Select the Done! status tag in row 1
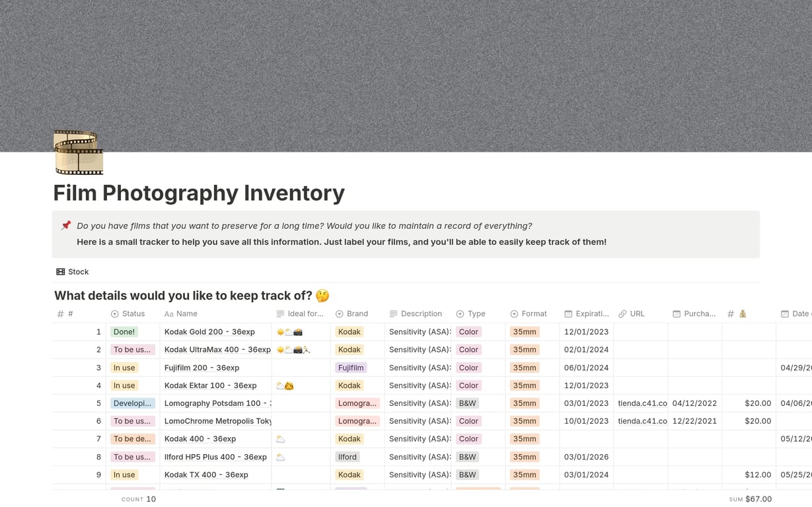Viewport: 812px width, 507px height. [x=124, y=332]
